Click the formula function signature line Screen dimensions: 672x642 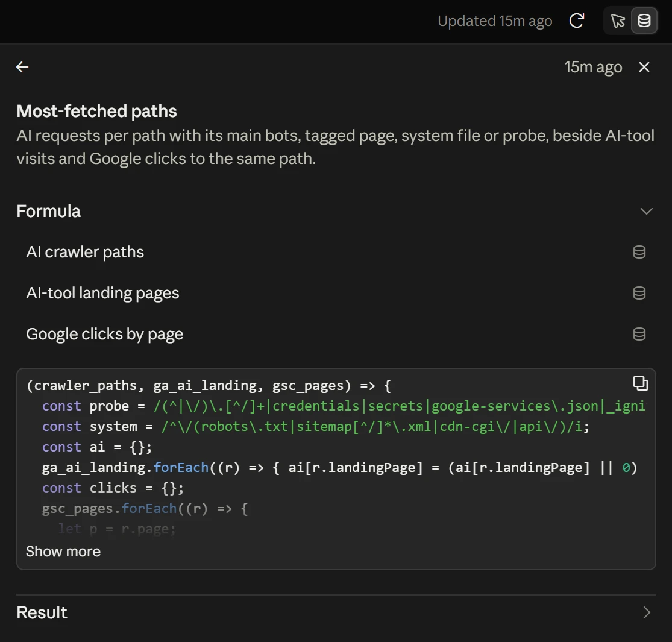(209, 385)
